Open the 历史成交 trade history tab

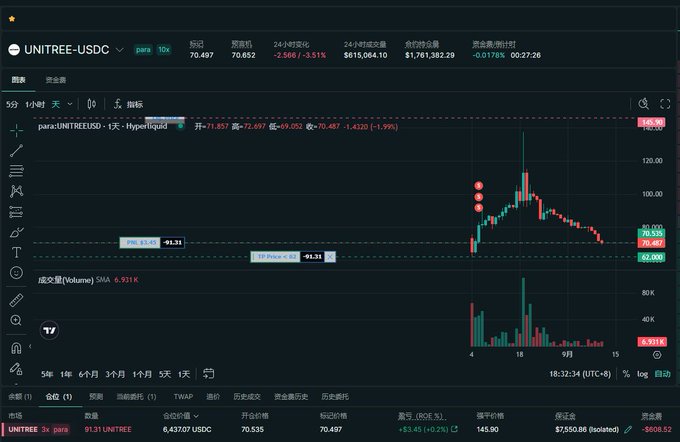(x=247, y=396)
